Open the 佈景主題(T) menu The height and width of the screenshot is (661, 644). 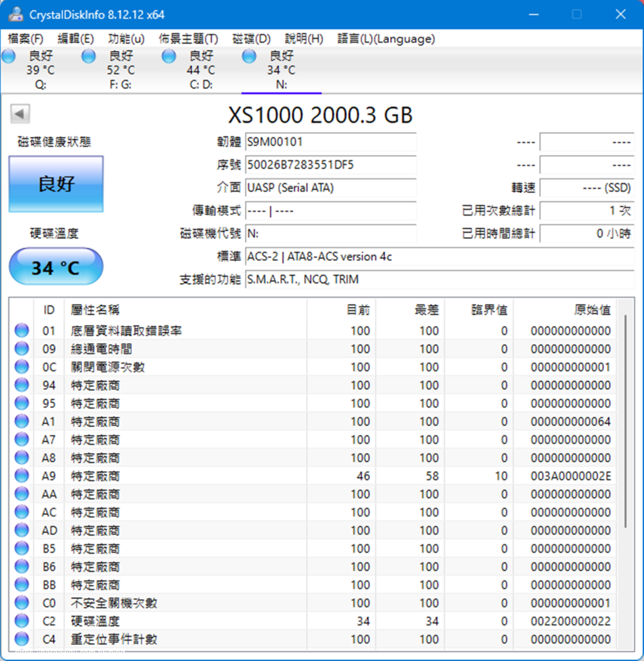point(188,39)
